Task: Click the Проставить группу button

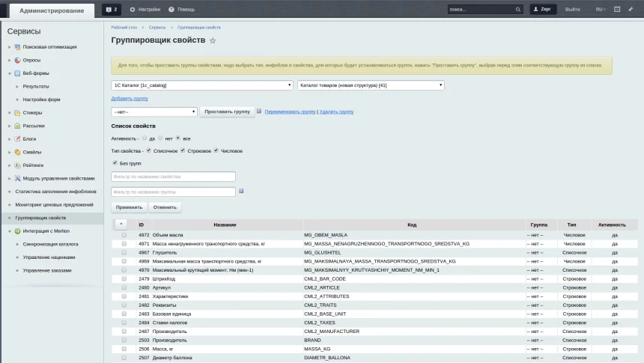Action: tap(227, 112)
